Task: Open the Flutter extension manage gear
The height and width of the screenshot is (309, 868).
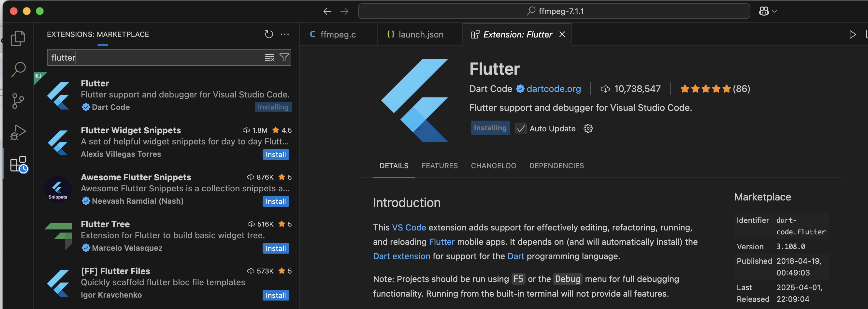Action: coord(588,129)
